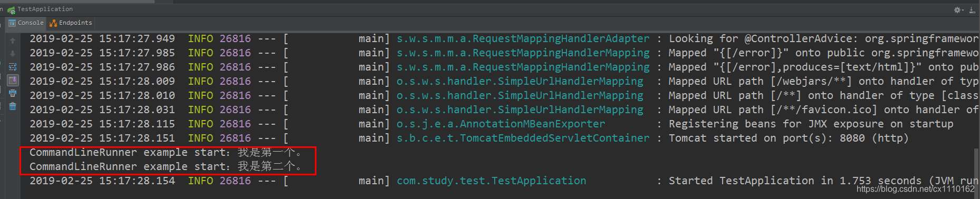
Task: Click com.study.test.TestApplication logger link
Action: coord(491,181)
